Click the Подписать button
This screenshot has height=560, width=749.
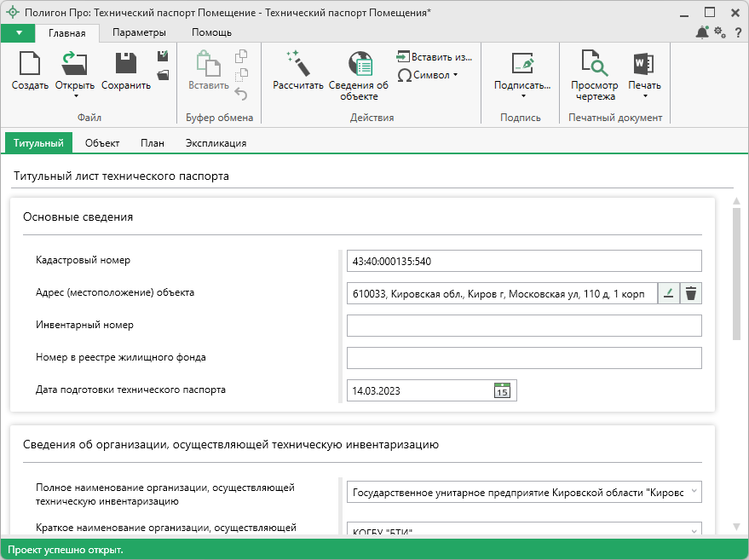[x=521, y=85]
